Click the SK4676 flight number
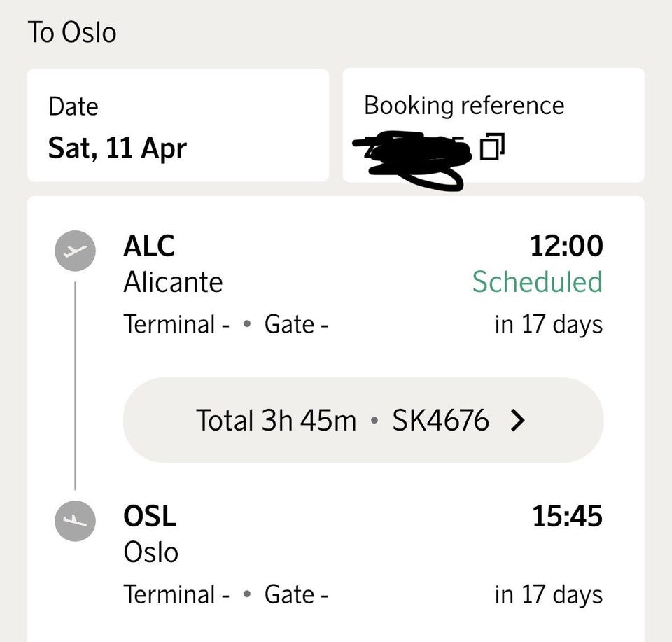The image size is (672, 642). (440, 421)
